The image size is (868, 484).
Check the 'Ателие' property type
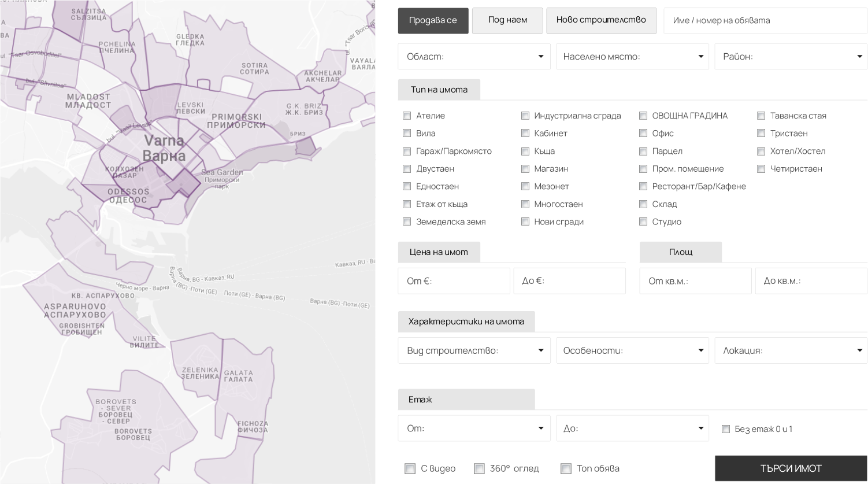(x=407, y=116)
